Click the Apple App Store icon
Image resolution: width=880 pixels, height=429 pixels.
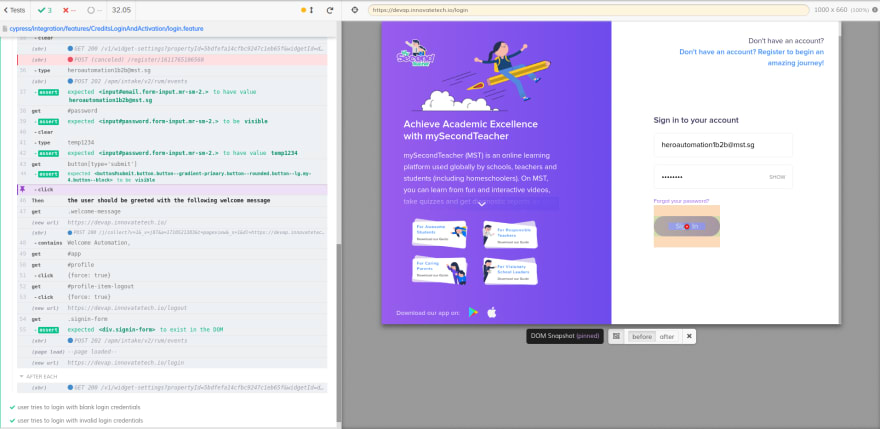pos(492,313)
